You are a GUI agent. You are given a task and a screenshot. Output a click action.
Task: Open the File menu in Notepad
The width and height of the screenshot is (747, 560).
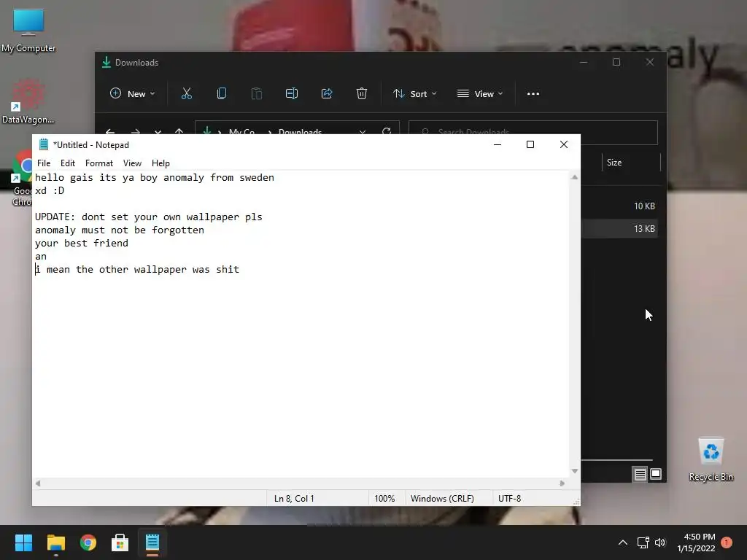44,163
